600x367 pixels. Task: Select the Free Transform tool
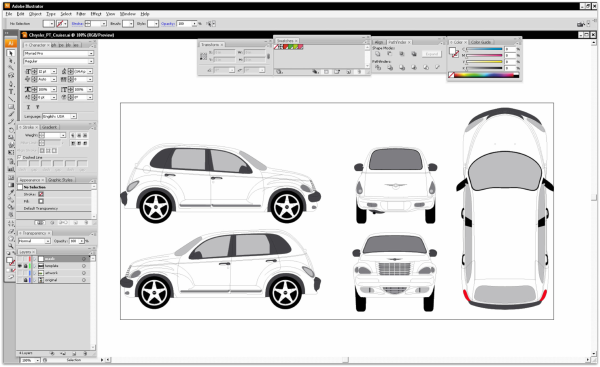pyautogui.click(x=11, y=153)
